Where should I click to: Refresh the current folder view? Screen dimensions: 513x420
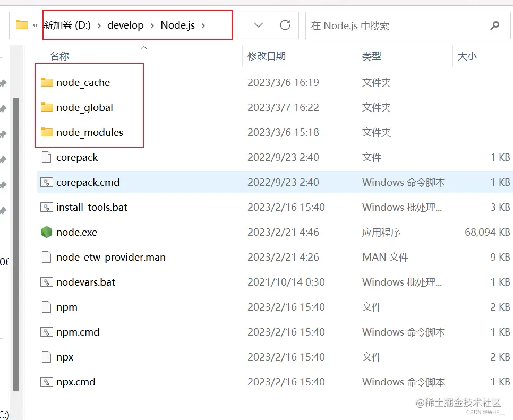pyautogui.click(x=285, y=25)
